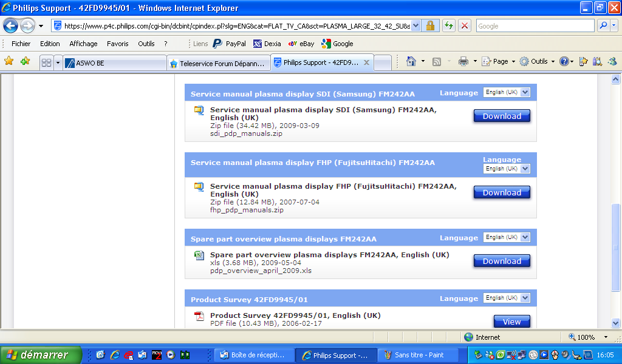Viewport: 622px width, 364px height.
Task: Switch to the ASWO BE tab
Action: tap(115, 63)
